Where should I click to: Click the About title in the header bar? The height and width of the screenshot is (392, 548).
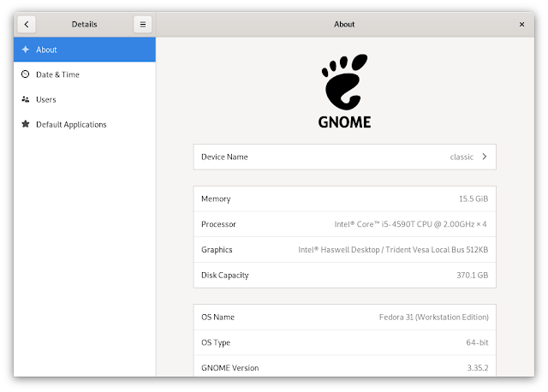point(344,25)
